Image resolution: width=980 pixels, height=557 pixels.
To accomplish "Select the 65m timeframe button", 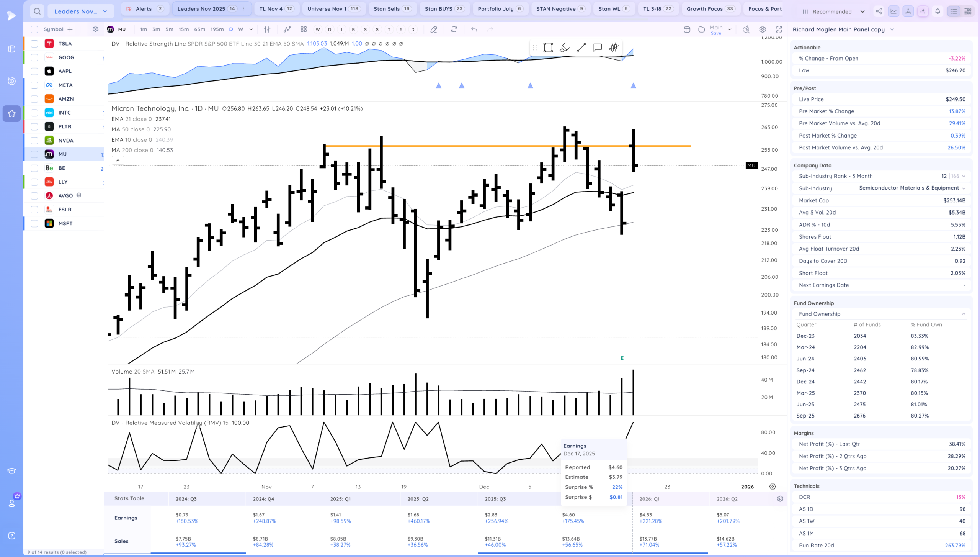I will pos(199,29).
